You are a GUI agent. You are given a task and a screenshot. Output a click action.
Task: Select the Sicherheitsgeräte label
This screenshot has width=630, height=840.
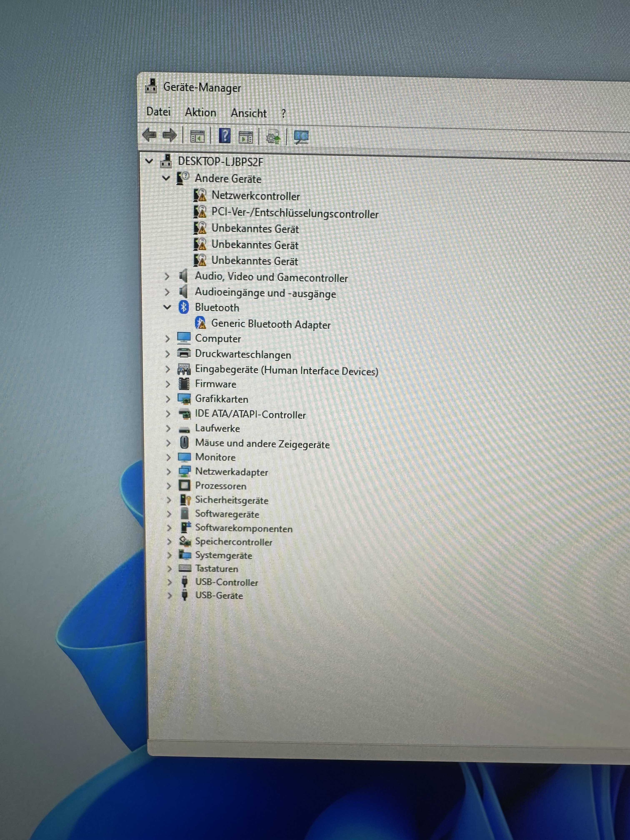[x=232, y=500]
